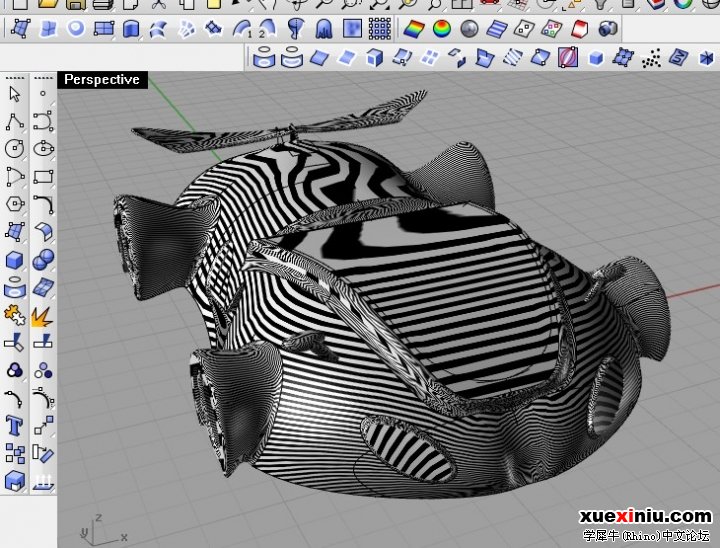Viewport: 720px width, 548px height.
Task: Click the Curvature analysis rainbow surface icon
Action: coord(414,29)
